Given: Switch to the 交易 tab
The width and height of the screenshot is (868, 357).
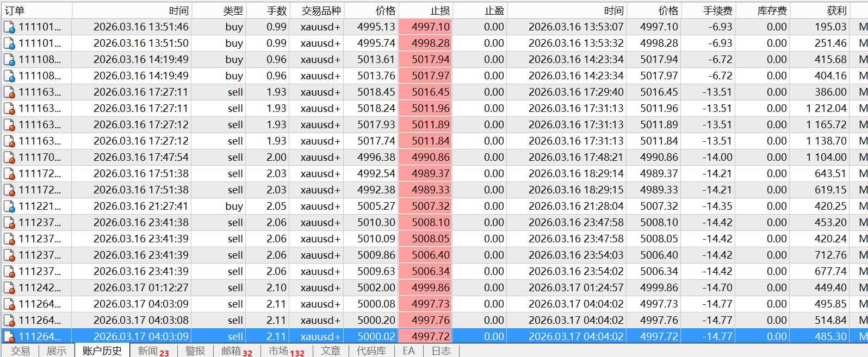Looking at the screenshot, I should coord(21,350).
